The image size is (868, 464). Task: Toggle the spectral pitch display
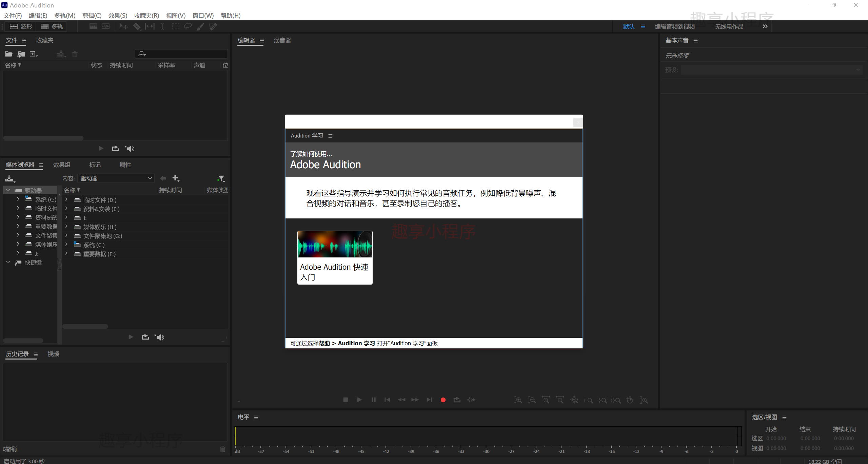click(x=106, y=26)
